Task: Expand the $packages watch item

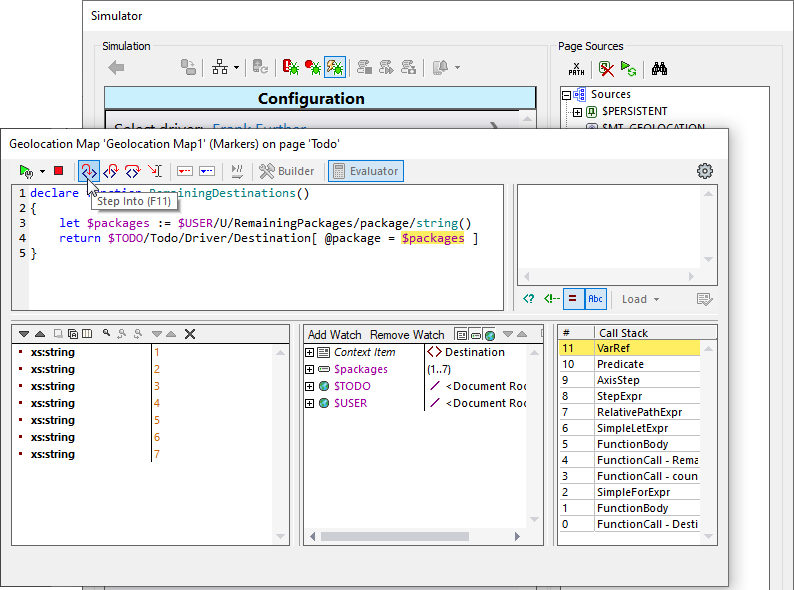Action: [310, 369]
